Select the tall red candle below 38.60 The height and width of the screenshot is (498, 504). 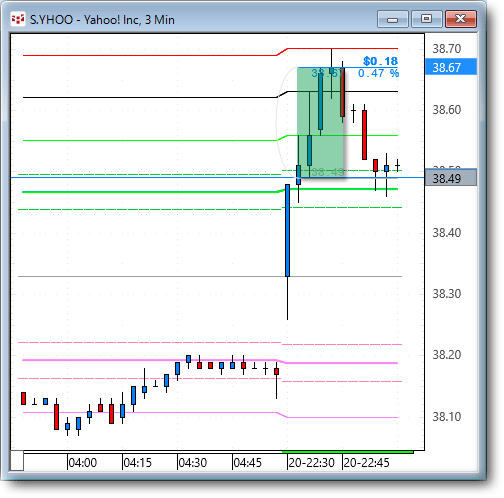point(365,135)
